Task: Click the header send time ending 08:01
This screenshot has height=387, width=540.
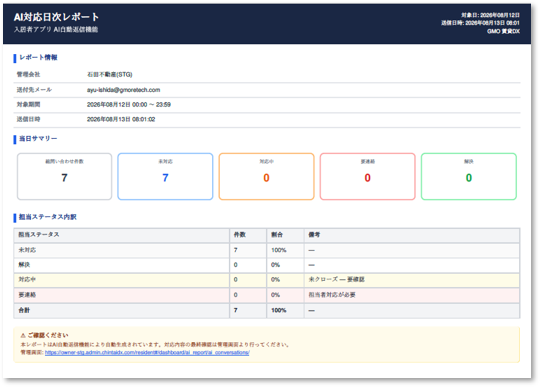Action: click(480, 23)
